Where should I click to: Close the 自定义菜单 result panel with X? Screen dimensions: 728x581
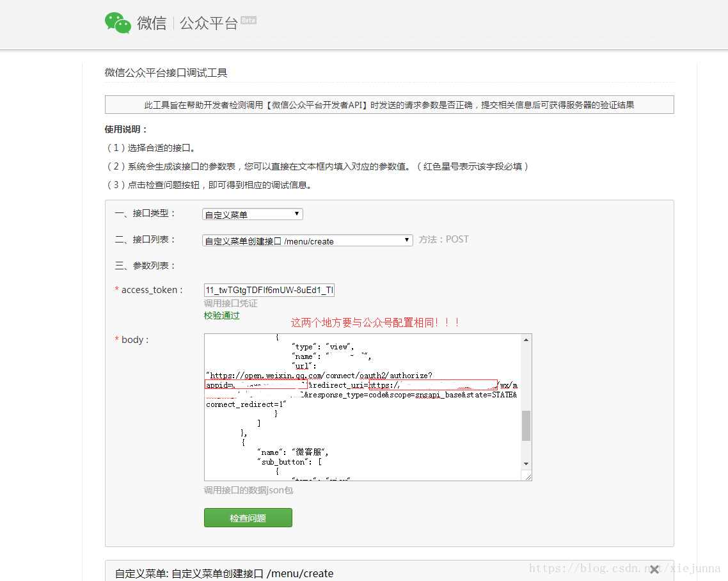[x=654, y=569]
